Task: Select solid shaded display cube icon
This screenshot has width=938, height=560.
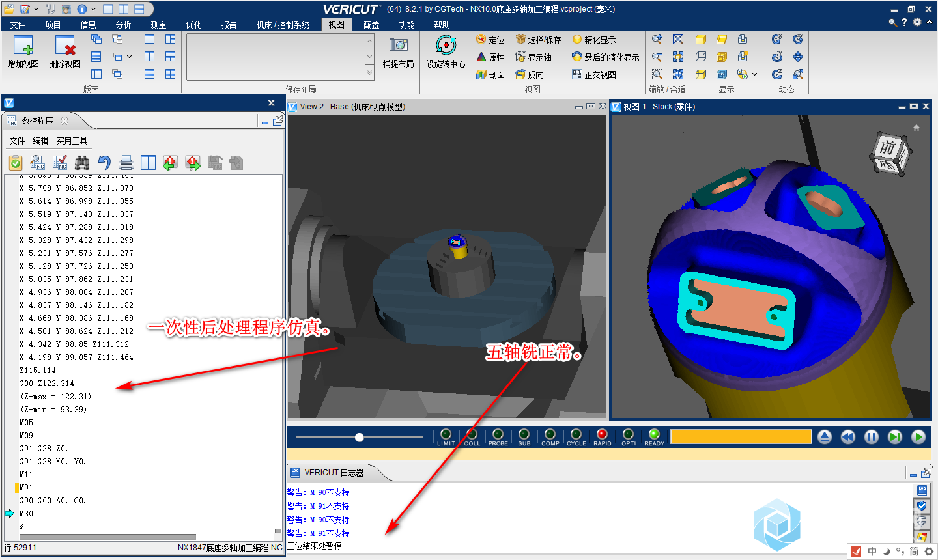Action: [x=701, y=40]
